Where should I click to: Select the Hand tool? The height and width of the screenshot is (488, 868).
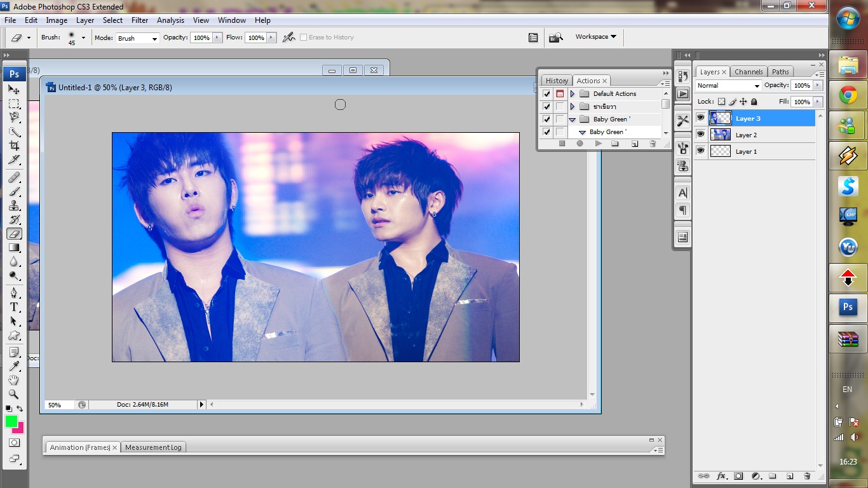(14, 380)
